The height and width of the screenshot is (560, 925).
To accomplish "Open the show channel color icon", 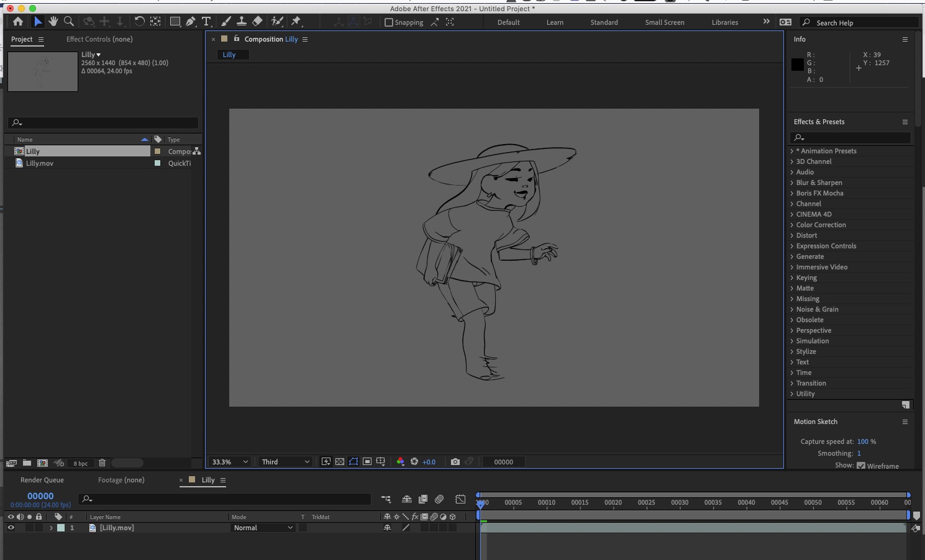I will point(400,462).
